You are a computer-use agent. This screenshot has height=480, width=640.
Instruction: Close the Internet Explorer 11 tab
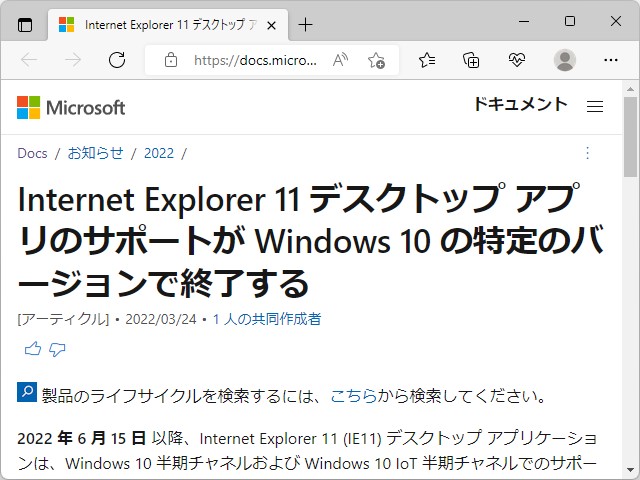(x=271, y=26)
